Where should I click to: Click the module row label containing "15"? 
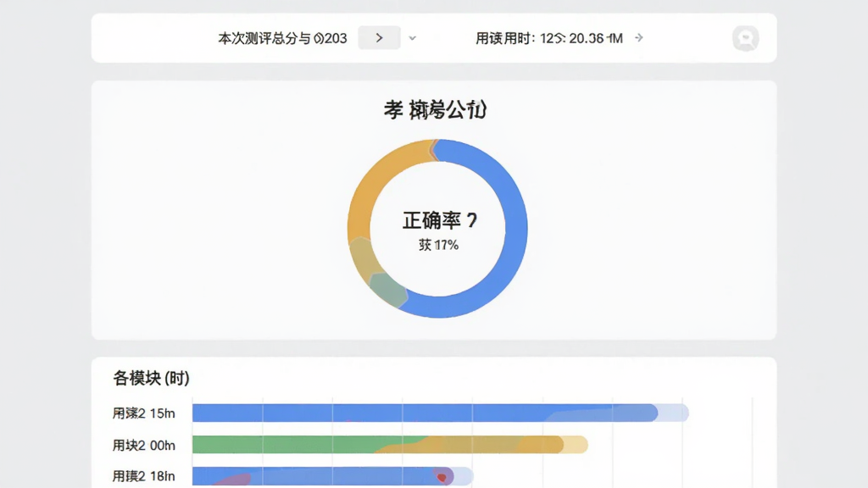coord(144,413)
